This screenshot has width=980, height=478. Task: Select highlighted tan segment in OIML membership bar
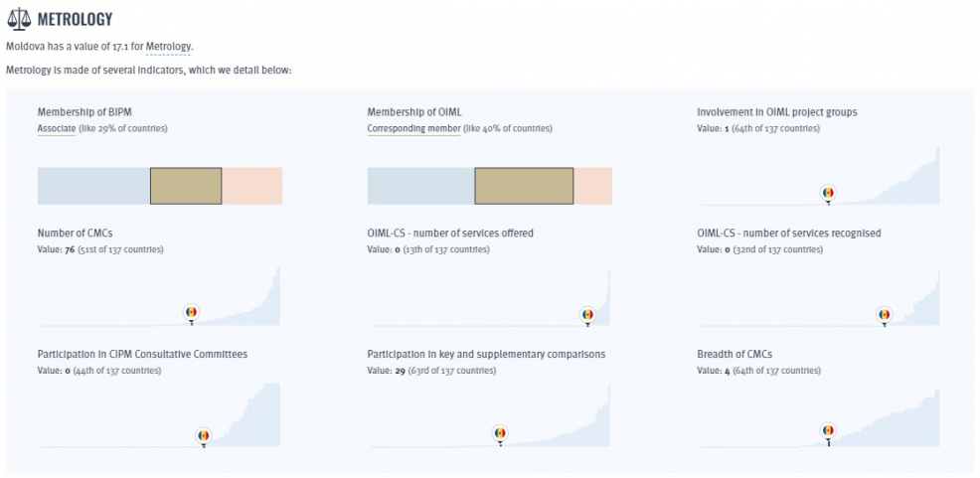(524, 186)
